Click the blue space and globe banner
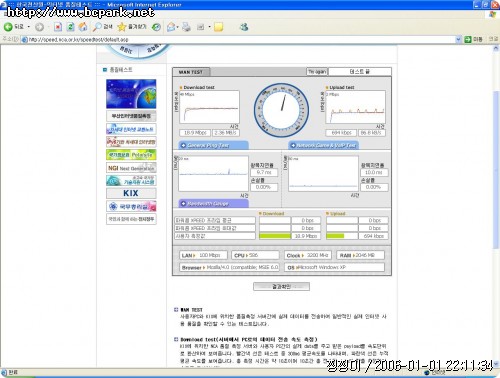 coord(131,94)
